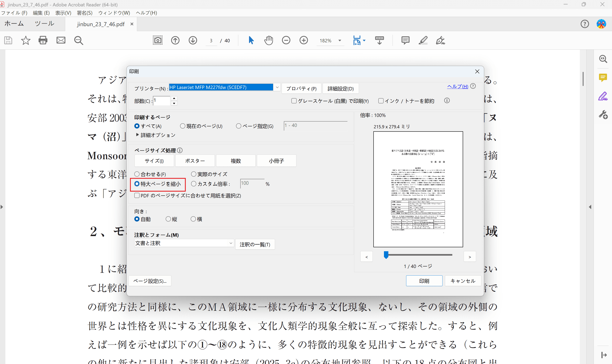Viewport: 612px width, 364px height.
Task: Switch to the ツール tab
Action: point(44,24)
